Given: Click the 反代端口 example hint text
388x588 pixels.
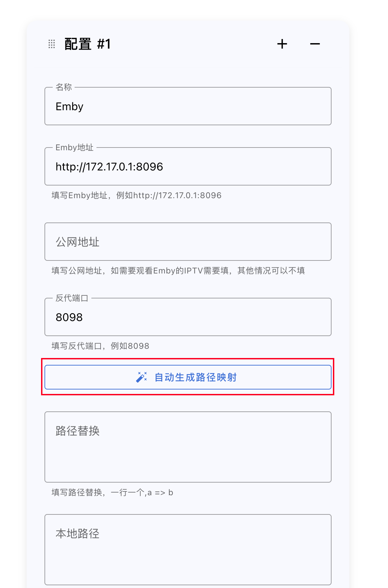Looking at the screenshot, I should click(100, 346).
